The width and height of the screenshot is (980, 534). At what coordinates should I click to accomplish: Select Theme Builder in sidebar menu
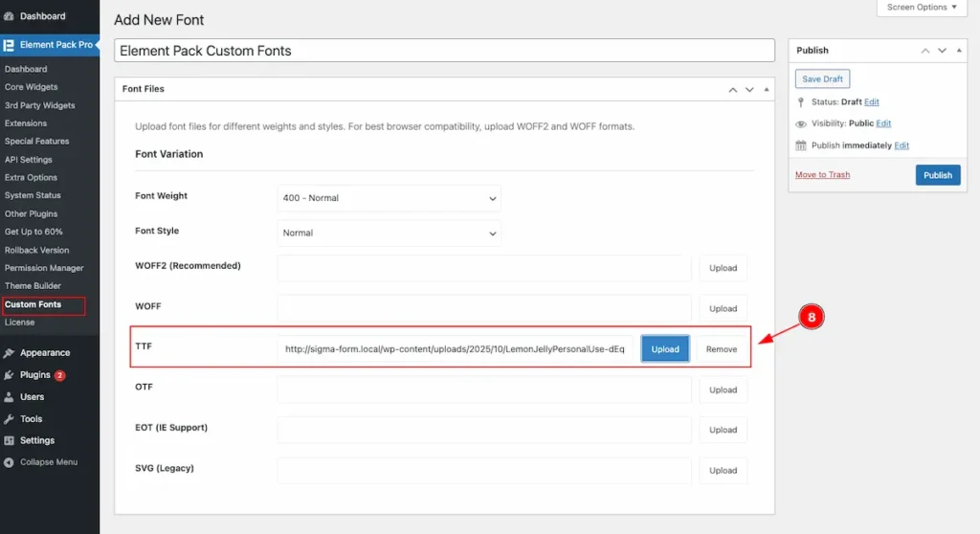click(x=33, y=286)
